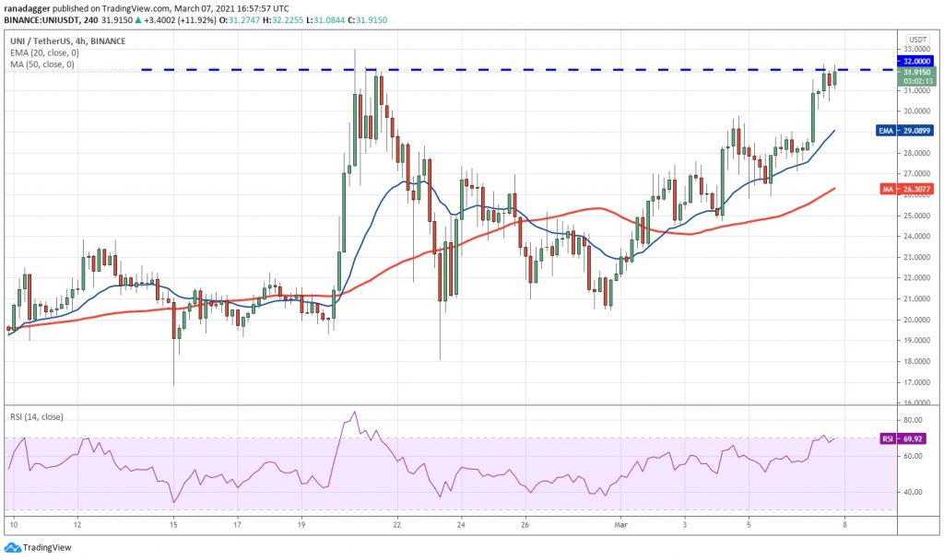Click the "RSI (14, close)" indicator legend
944x560 pixels.
(37, 417)
